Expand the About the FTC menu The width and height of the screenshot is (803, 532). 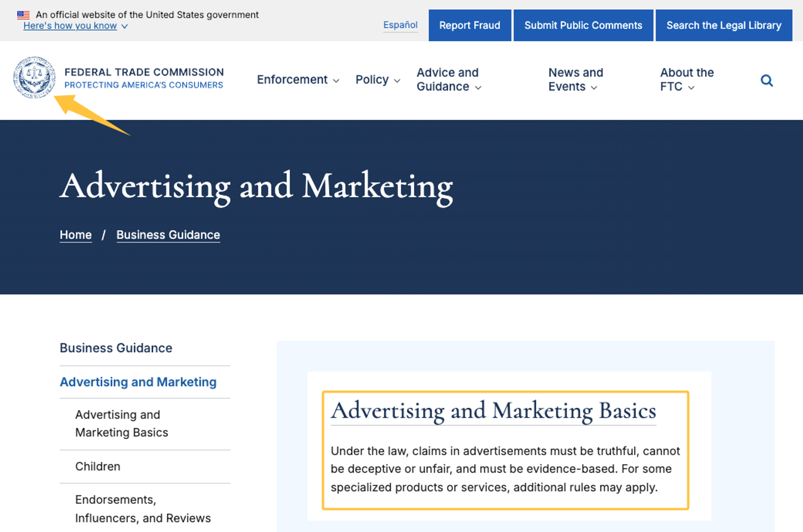tap(687, 79)
